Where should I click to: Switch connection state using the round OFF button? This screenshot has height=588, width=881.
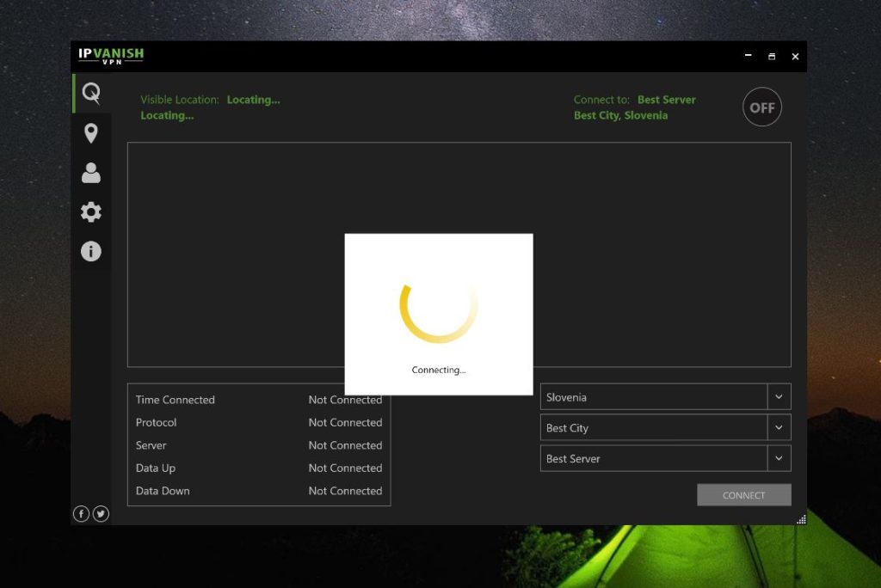coord(761,107)
